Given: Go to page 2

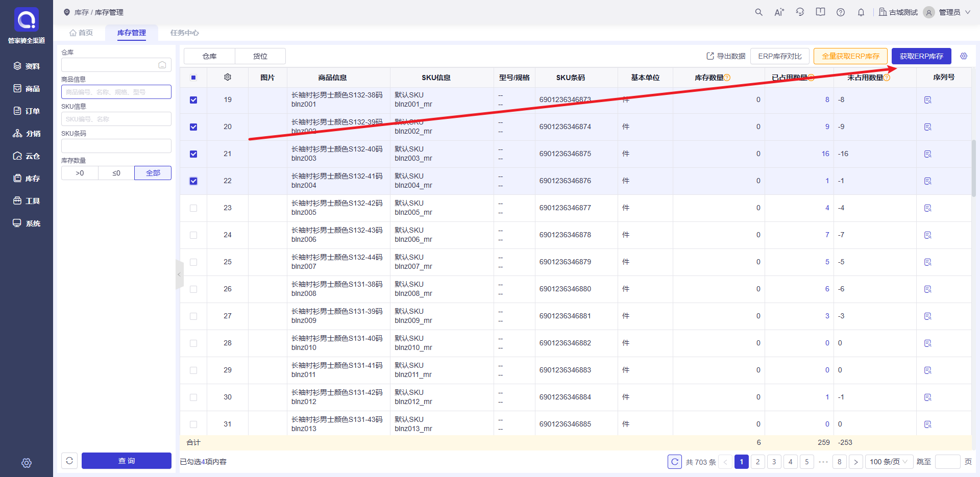Looking at the screenshot, I should [x=758, y=462].
